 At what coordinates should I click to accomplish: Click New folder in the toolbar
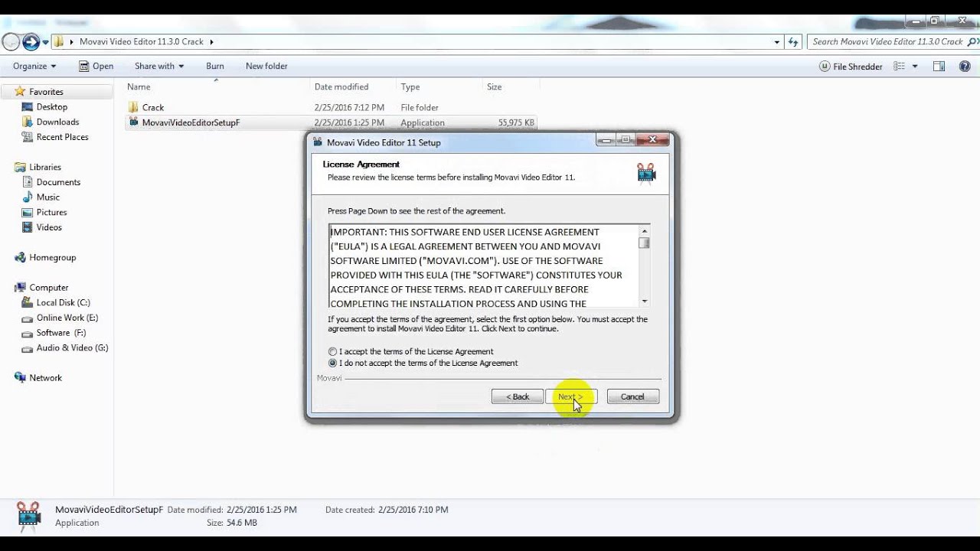[x=266, y=67]
